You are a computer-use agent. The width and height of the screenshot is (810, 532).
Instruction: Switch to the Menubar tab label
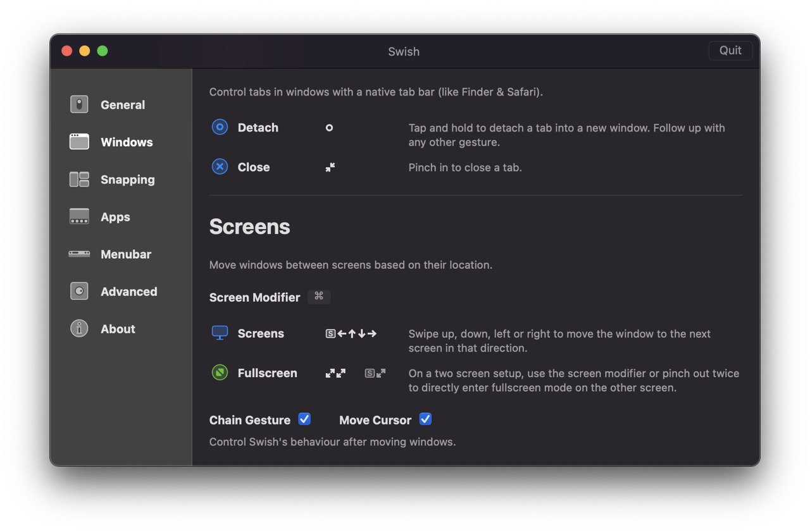pyautogui.click(x=126, y=254)
